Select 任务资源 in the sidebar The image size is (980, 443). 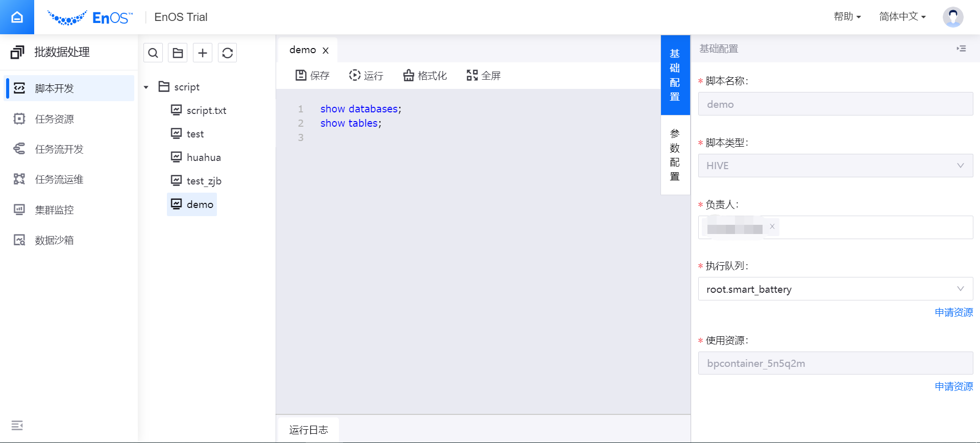coord(69,119)
